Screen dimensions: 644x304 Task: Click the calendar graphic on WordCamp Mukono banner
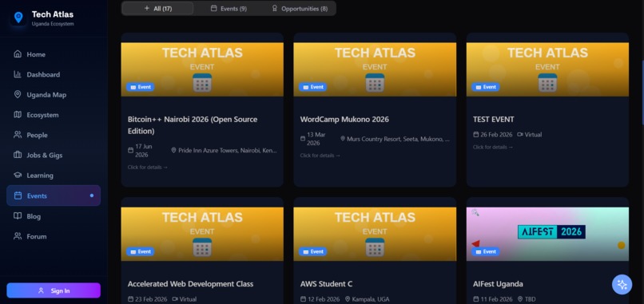pyautogui.click(x=375, y=82)
